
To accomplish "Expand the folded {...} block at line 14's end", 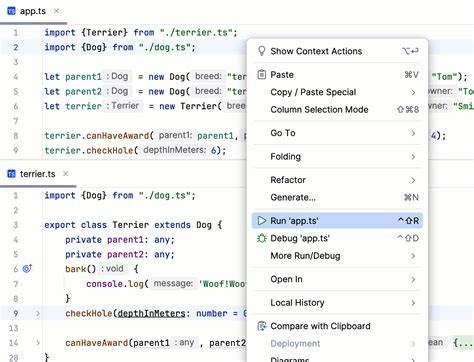I will (x=463, y=342).
